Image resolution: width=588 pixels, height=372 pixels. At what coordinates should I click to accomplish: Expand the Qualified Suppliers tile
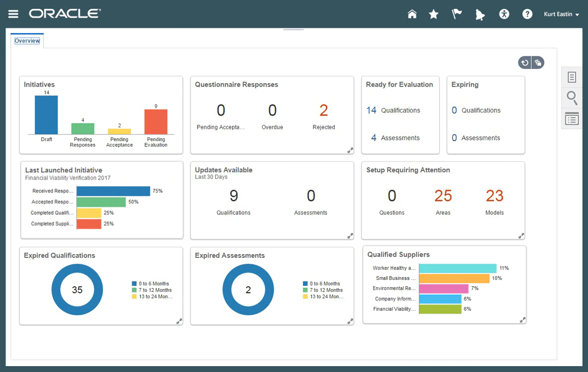pyautogui.click(x=523, y=320)
